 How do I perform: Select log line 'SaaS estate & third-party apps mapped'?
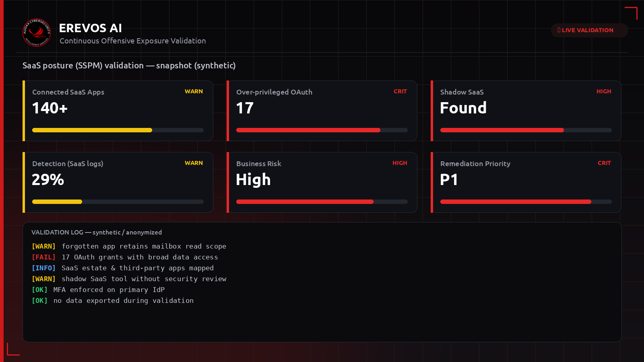click(138, 268)
